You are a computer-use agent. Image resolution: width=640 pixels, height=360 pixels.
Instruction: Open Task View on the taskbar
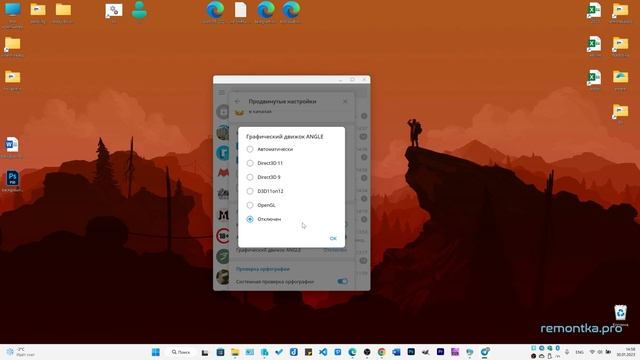(205, 352)
